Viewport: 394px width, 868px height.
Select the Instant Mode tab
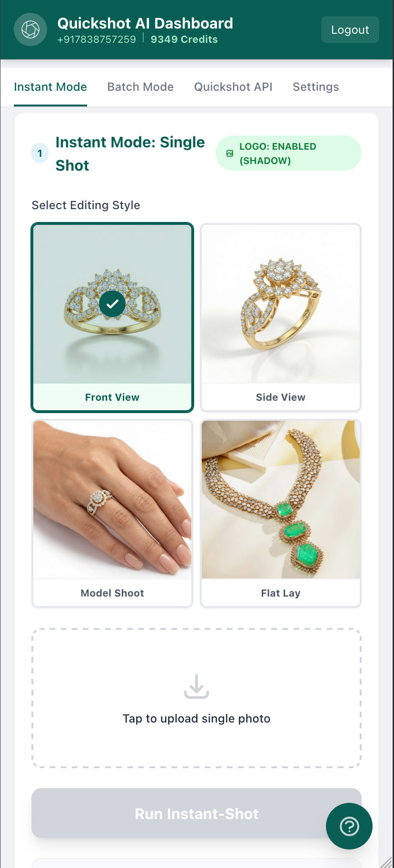[50, 87]
